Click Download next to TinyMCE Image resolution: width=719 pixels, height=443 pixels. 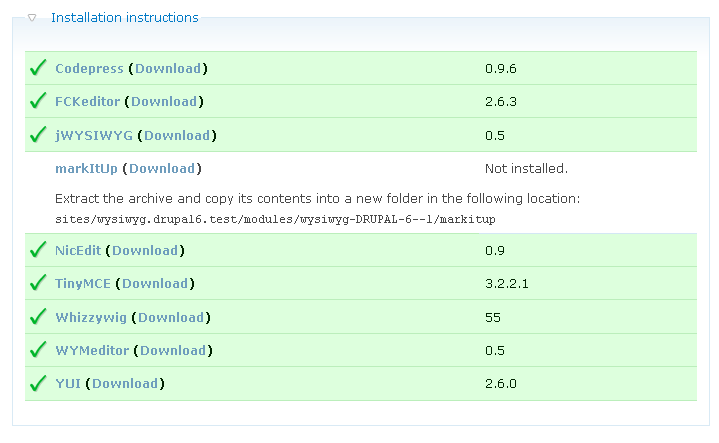pos(155,283)
